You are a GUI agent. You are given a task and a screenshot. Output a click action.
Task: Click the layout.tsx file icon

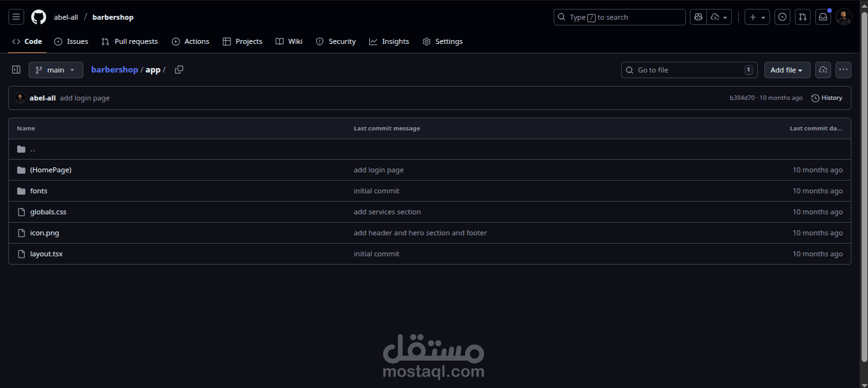(22, 254)
